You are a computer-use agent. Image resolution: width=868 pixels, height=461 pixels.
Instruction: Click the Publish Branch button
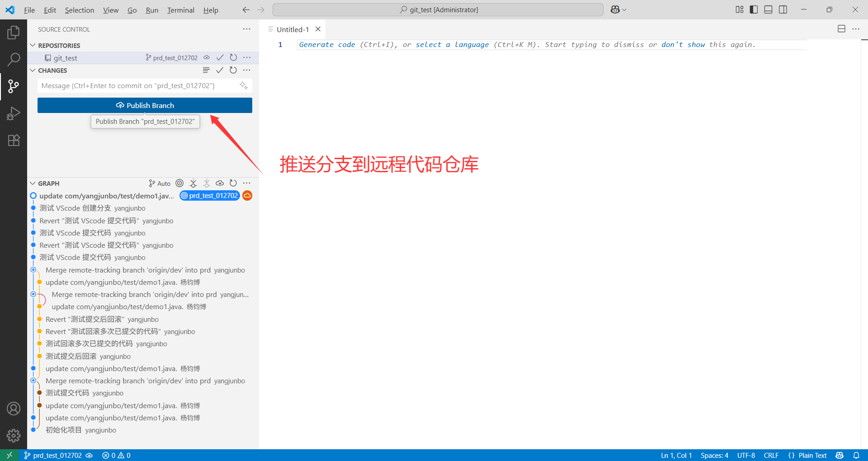(145, 105)
